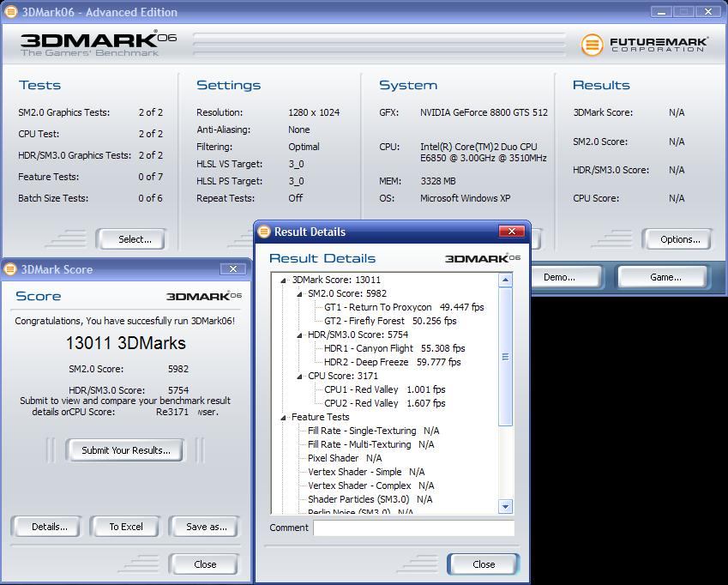Viewport: 728px width, 585px height.
Task: Click Feature Tests count 0 of 7
Action: [150, 177]
